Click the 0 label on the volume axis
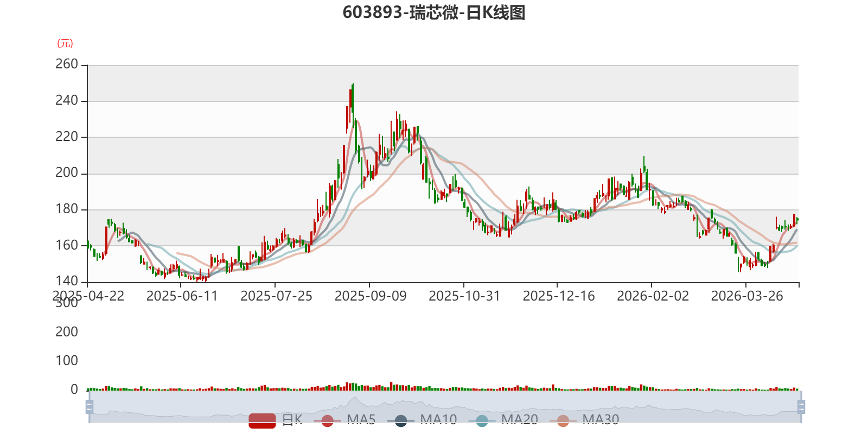868x434 pixels. [74, 390]
